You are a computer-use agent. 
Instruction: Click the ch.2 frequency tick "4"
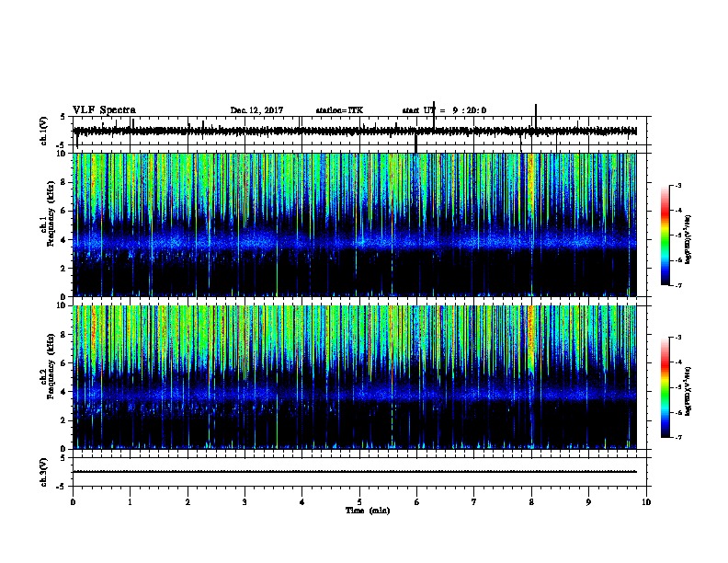point(64,392)
